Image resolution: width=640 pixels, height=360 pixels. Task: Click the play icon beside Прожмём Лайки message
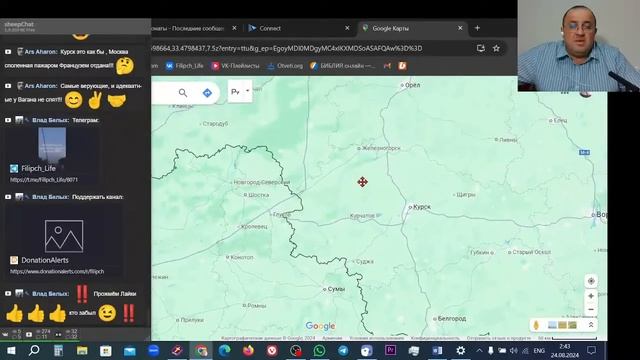point(8,293)
